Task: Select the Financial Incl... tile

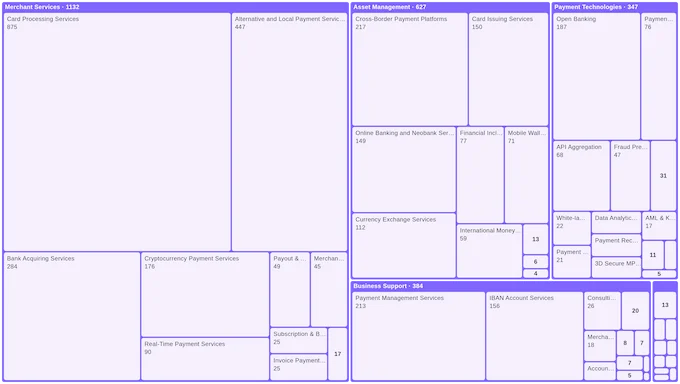Action: (480, 175)
